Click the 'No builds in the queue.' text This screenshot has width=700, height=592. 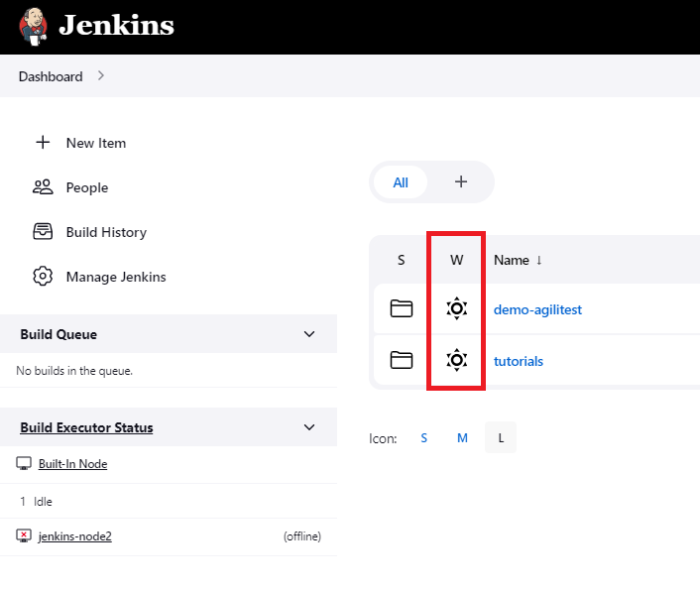[74, 371]
